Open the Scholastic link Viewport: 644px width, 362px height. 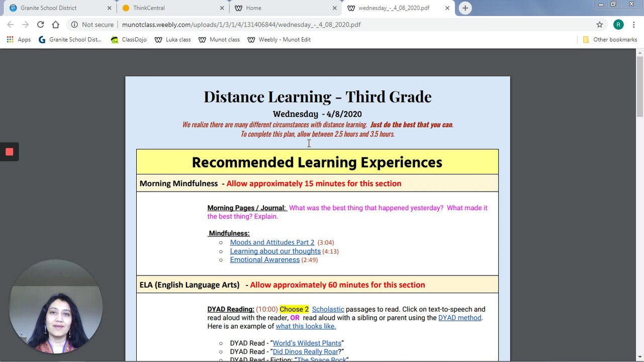tap(328, 309)
